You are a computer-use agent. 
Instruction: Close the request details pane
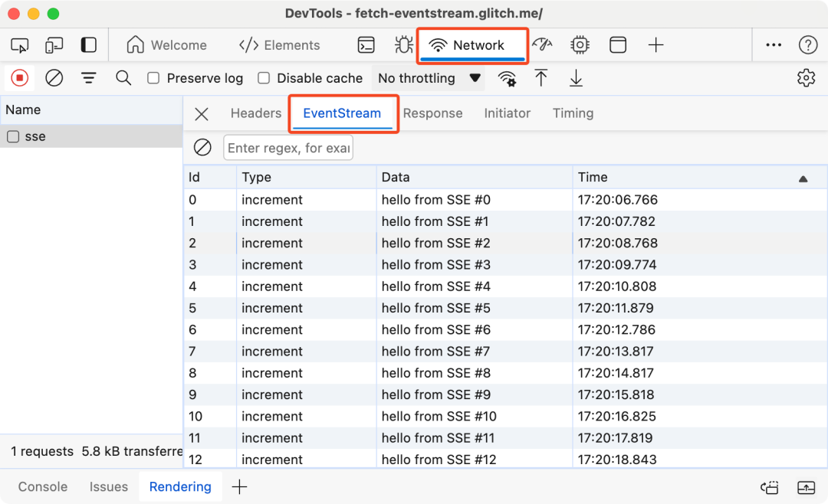201,114
